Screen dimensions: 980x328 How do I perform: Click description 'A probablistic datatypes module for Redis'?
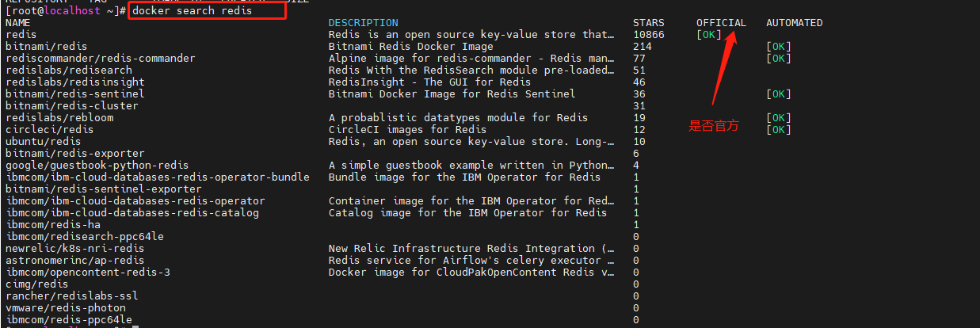click(x=459, y=118)
